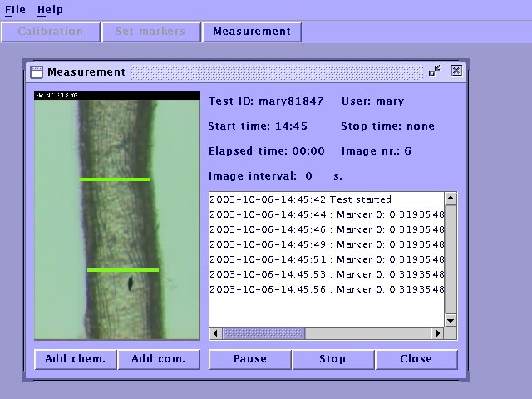Click the Measurement window system icon

[37, 72]
